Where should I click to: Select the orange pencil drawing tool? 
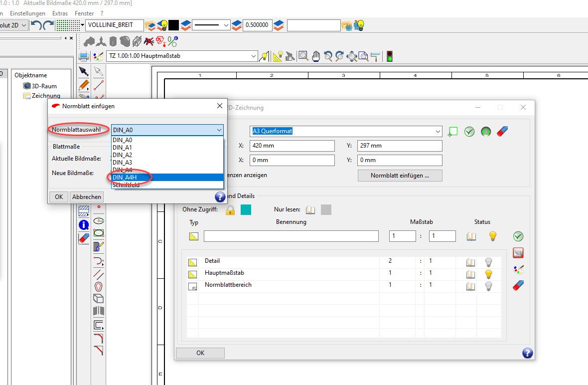click(84, 85)
